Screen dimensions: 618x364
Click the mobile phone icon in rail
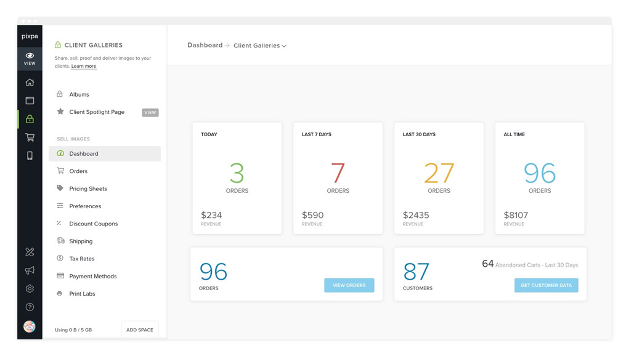pyautogui.click(x=30, y=156)
